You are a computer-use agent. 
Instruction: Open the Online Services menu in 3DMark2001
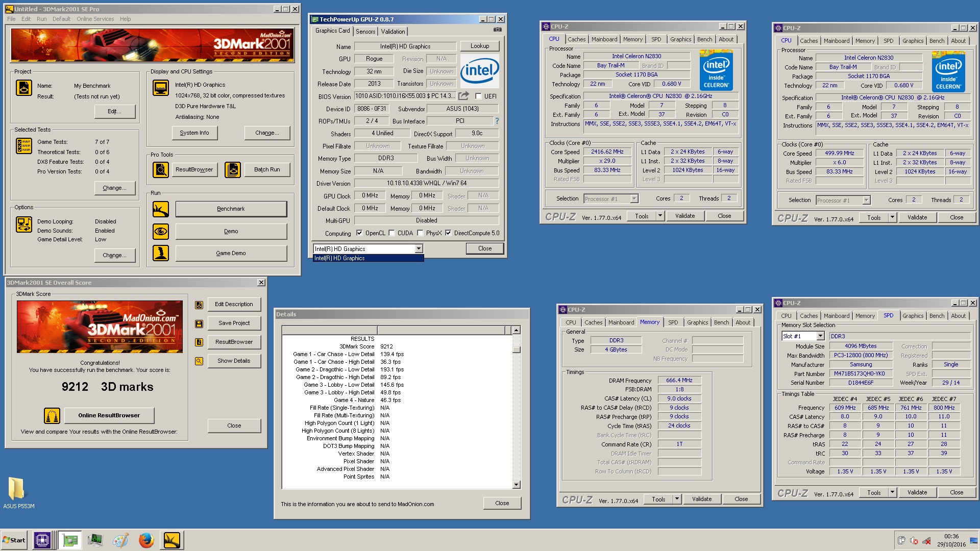95,19
